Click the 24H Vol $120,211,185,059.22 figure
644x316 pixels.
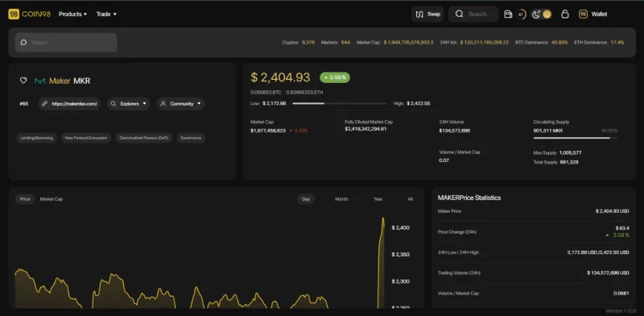tap(485, 43)
